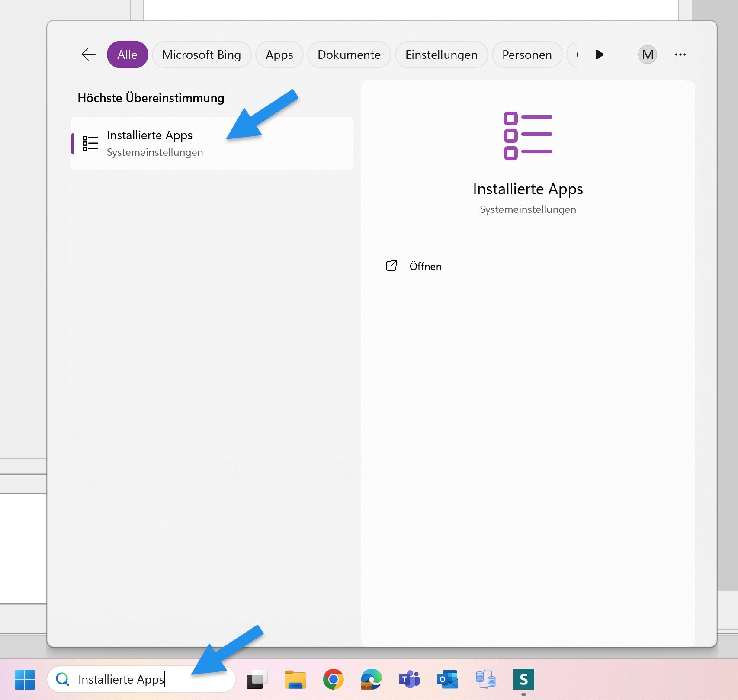Click Öffnen to open Installierte Apps

pyautogui.click(x=425, y=266)
